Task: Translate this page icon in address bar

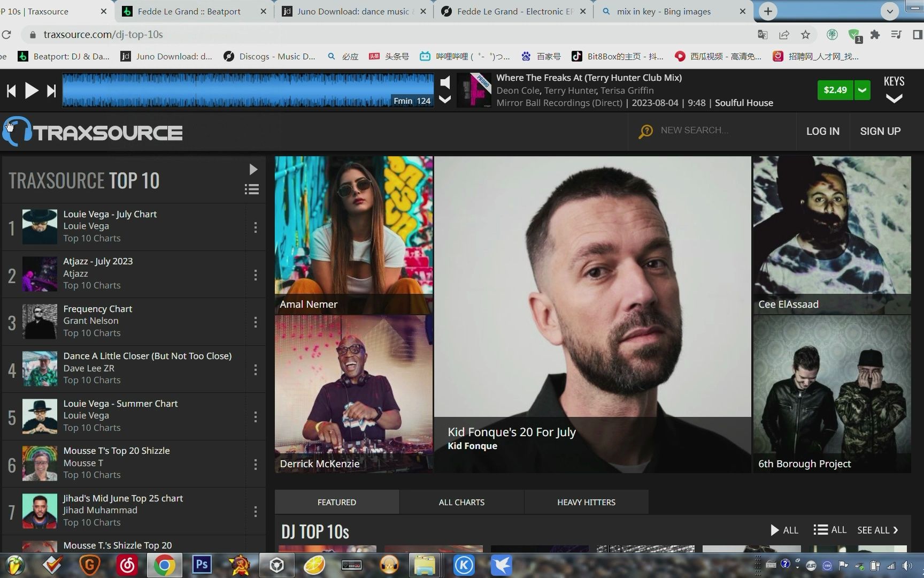Action: point(763,35)
